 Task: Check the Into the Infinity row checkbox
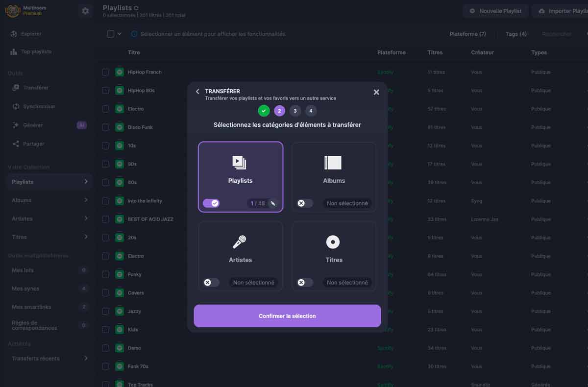point(105,201)
